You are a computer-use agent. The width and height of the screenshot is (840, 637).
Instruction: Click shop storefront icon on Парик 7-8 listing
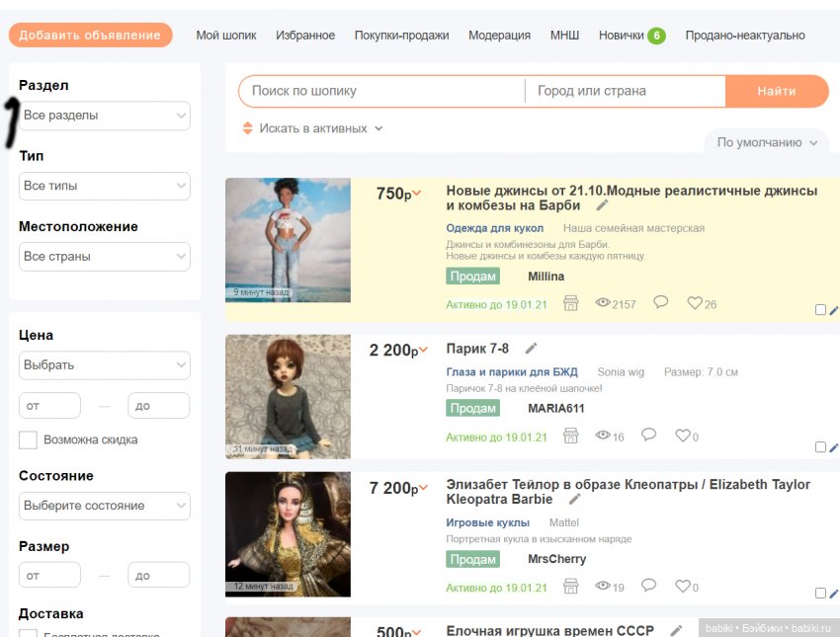coord(570,436)
